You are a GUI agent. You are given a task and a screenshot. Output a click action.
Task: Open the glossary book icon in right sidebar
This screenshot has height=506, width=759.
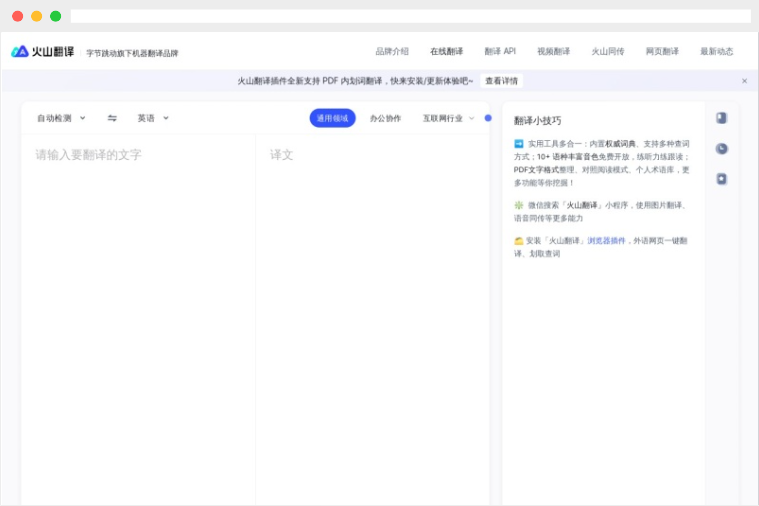pyautogui.click(x=721, y=118)
